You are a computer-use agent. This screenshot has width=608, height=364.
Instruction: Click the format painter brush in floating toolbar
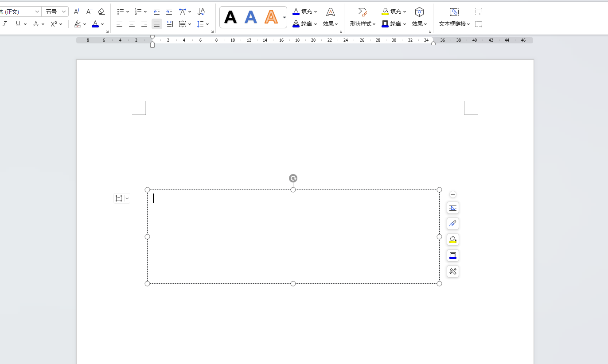click(x=452, y=224)
